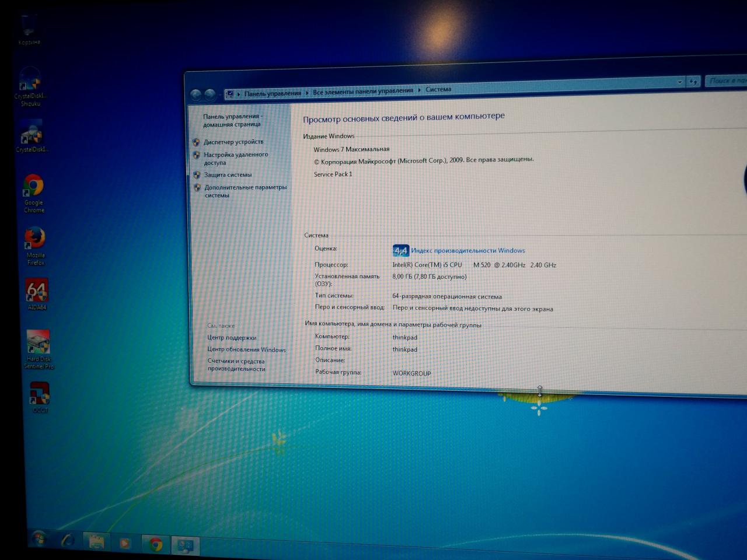This screenshot has width=747, height=560.
Task: Click 'Индекс производительности Windows' link
Action: pos(467,251)
